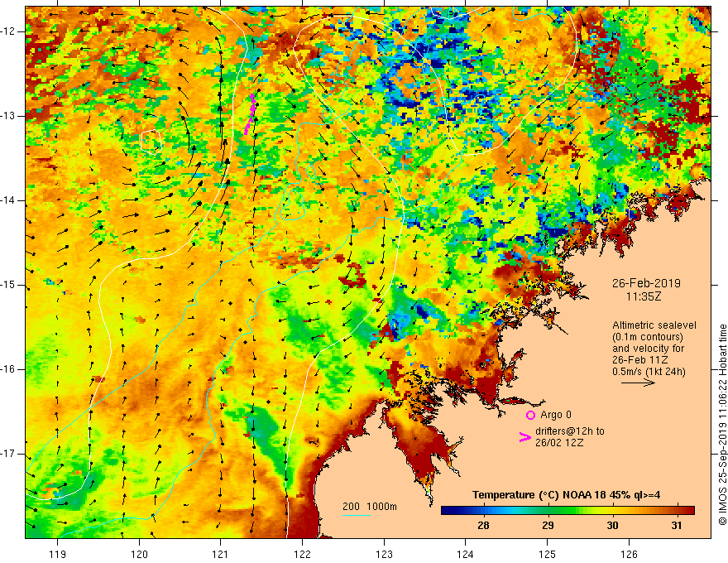Click the drifters@12h to legend text
Viewport: 728px width, 563px height.
click(x=570, y=431)
